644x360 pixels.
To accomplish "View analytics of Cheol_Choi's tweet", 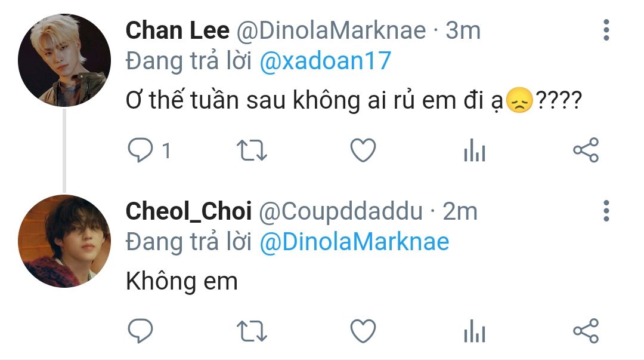I will [475, 331].
